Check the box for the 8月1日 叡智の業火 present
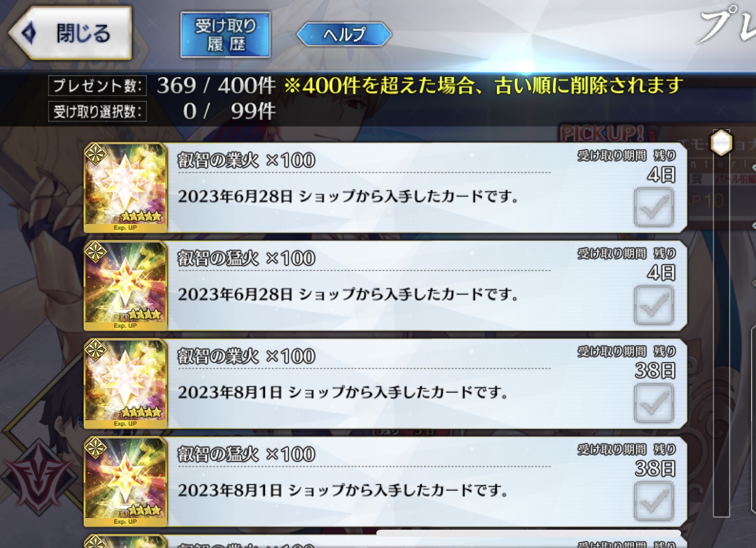 653,403
